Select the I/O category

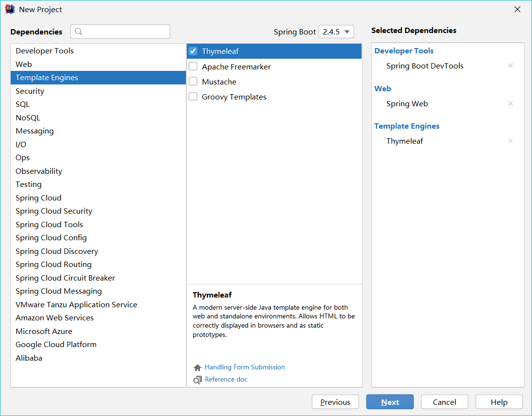point(99,144)
